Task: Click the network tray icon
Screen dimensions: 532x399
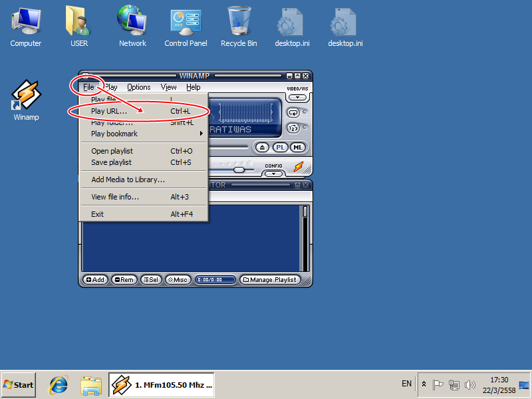Action: pyautogui.click(x=454, y=385)
